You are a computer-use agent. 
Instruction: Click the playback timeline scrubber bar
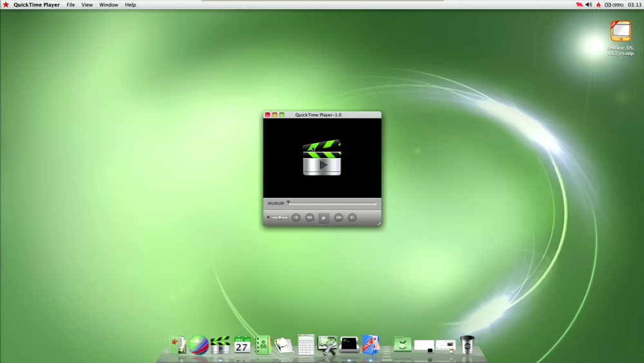coord(332,203)
